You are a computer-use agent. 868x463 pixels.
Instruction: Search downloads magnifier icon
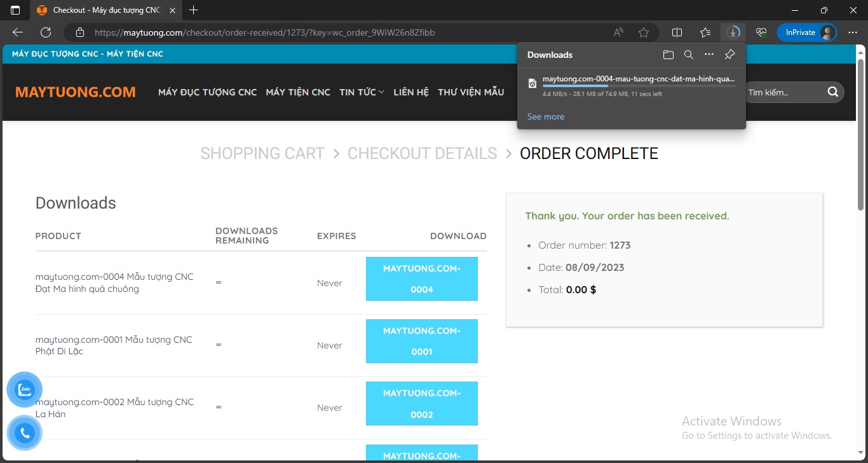(688, 55)
